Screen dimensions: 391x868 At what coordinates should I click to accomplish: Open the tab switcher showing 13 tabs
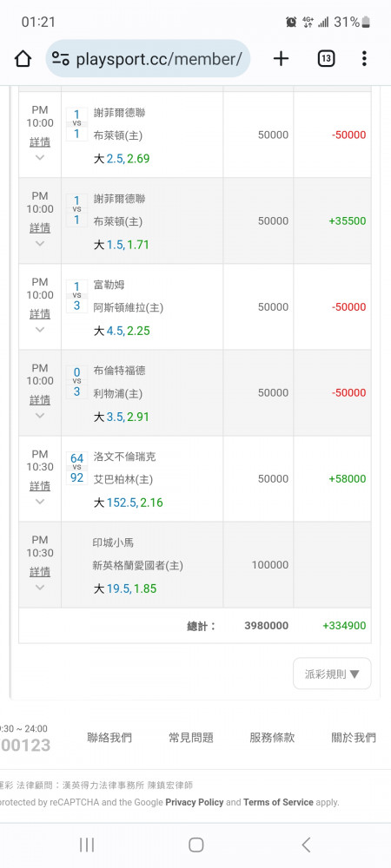pos(326,58)
